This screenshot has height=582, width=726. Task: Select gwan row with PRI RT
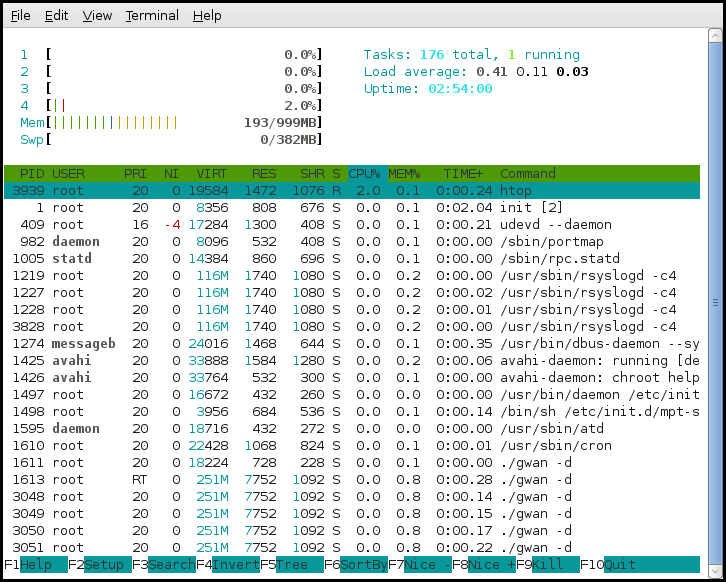(x=352, y=480)
